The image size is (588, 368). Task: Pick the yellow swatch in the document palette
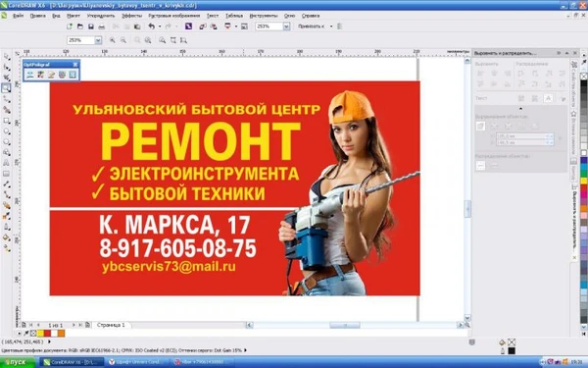[40, 333]
